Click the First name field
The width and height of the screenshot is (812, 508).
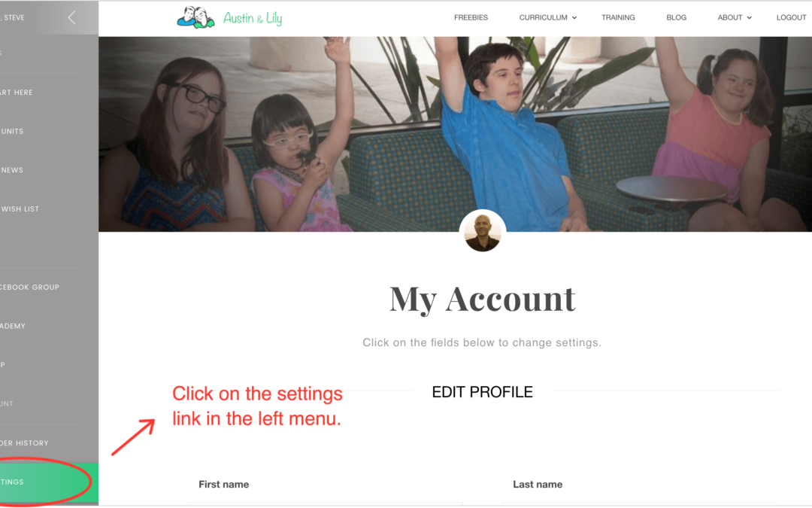[326, 504]
